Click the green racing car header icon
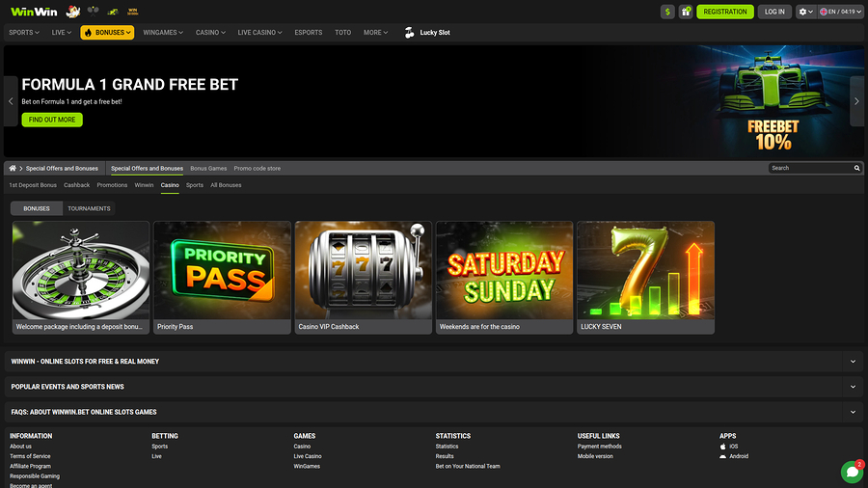Viewport: 868px width, 488px height. click(113, 12)
